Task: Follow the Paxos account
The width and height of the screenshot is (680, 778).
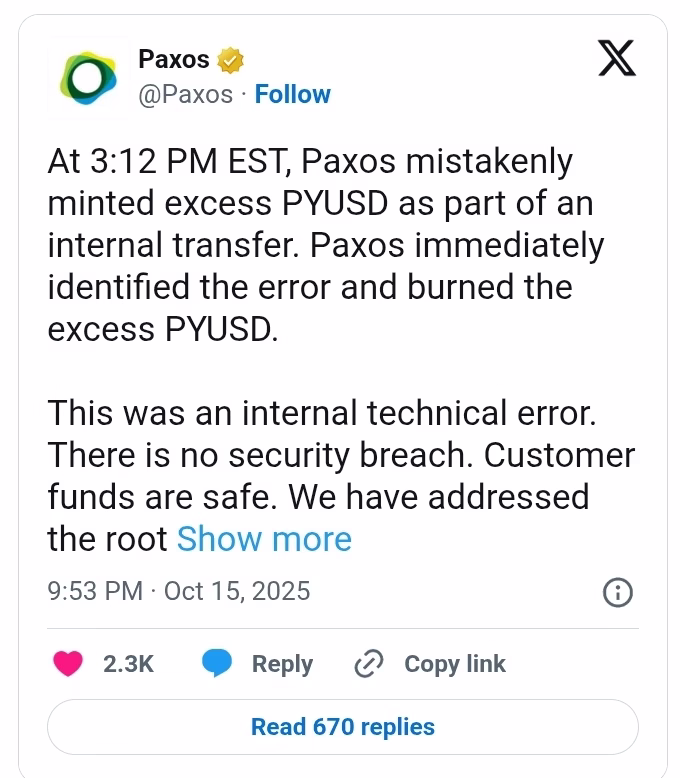Action: (292, 94)
